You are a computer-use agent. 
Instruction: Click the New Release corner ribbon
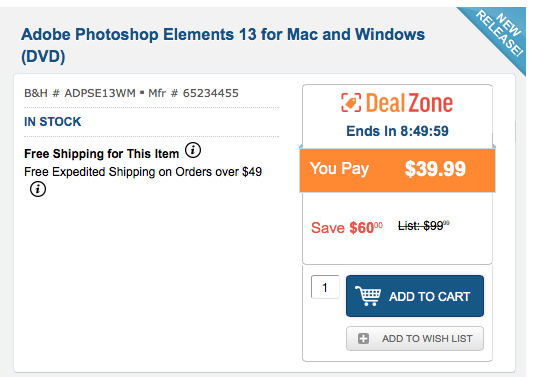pos(499,35)
